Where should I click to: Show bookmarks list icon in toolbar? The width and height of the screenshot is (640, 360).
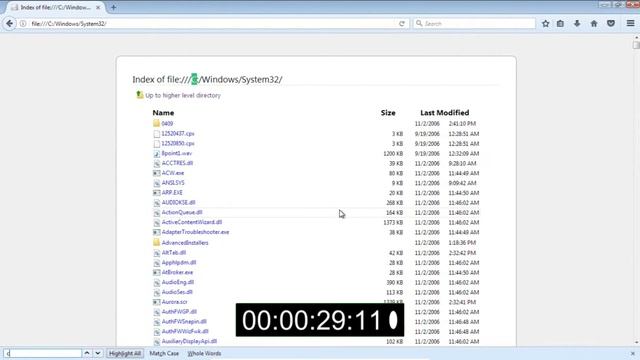(560, 24)
